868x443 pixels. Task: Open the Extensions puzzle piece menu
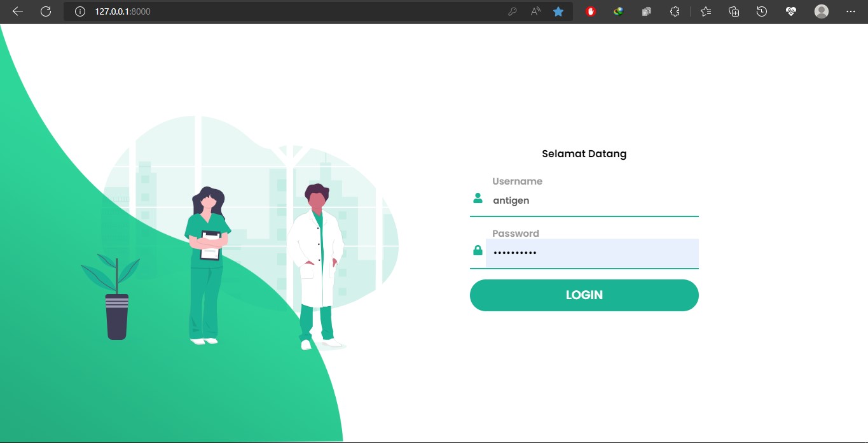point(675,11)
